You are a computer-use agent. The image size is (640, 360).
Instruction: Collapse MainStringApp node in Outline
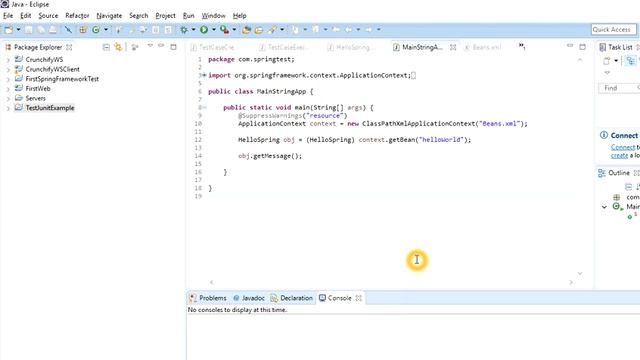[604, 207]
